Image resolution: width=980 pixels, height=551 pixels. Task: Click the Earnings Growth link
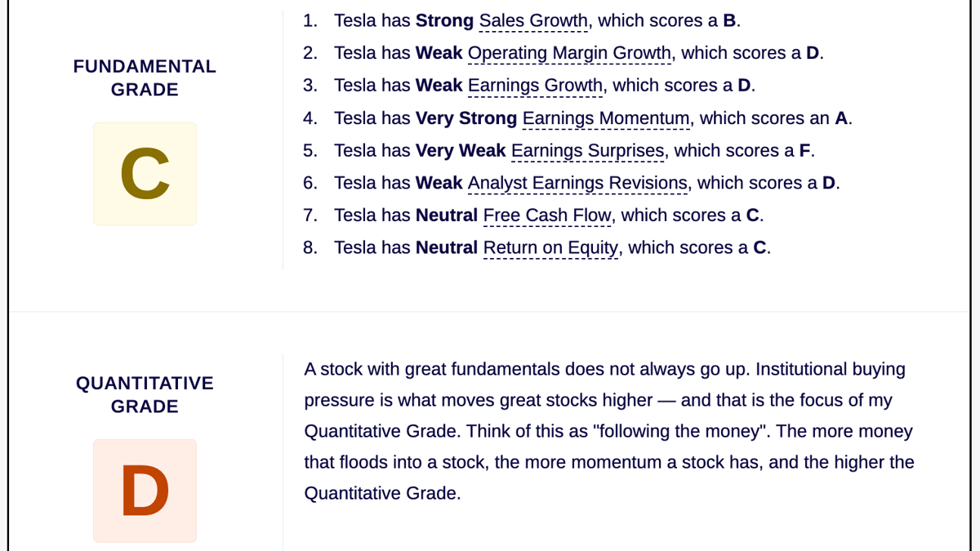[535, 86]
